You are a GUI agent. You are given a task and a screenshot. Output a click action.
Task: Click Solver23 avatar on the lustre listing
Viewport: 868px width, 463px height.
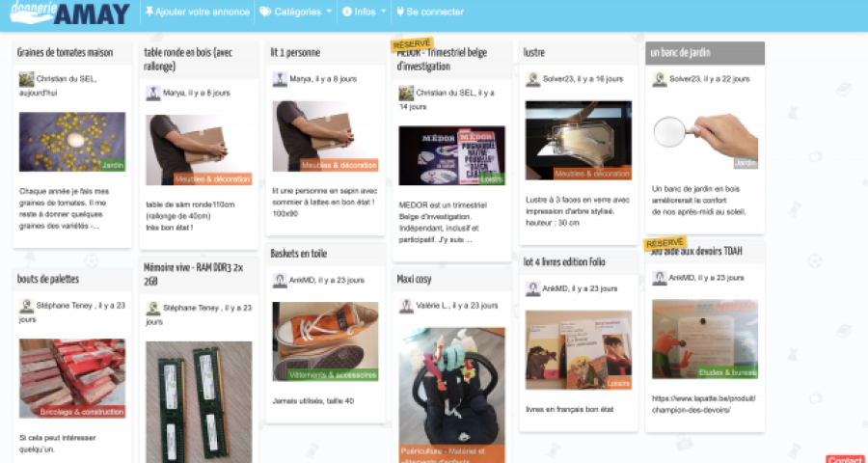coord(533,79)
